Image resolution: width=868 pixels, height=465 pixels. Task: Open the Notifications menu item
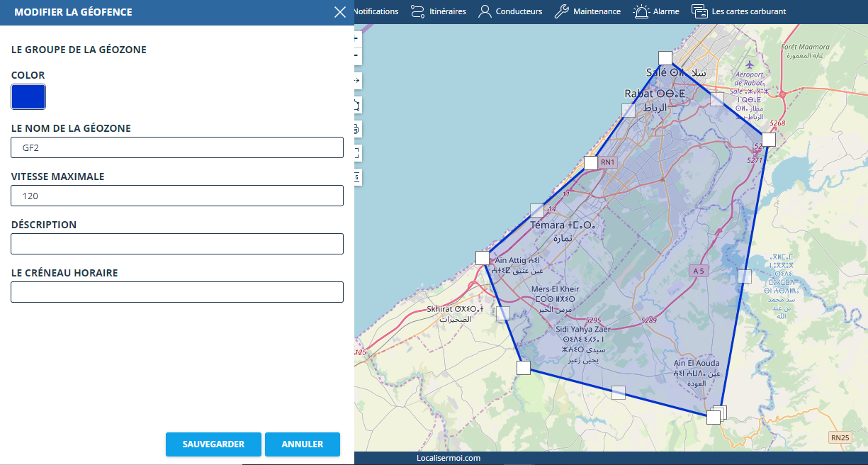376,11
